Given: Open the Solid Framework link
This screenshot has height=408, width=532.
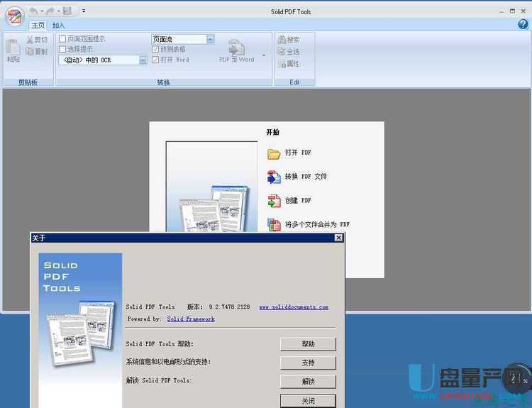Looking at the screenshot, I should click(191, 319).
